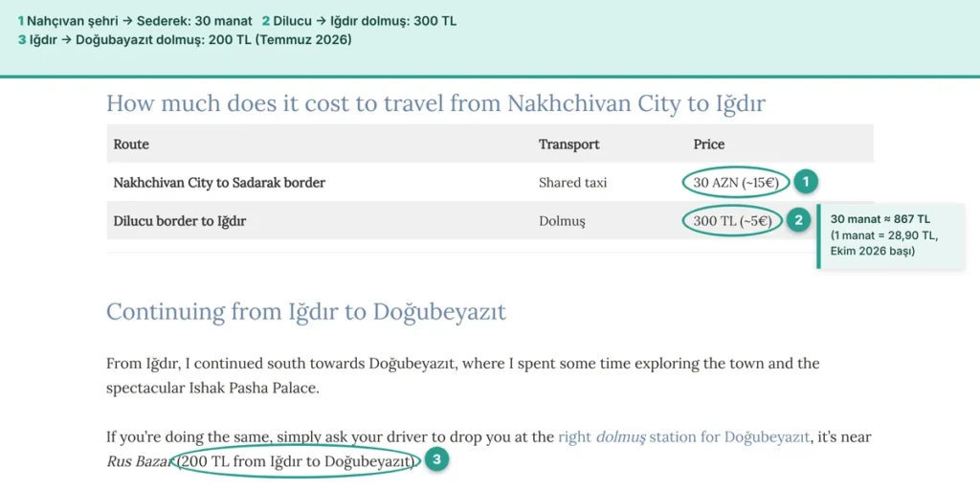Select the "Dilucu border to Iğdır" cell

[179, 221]
